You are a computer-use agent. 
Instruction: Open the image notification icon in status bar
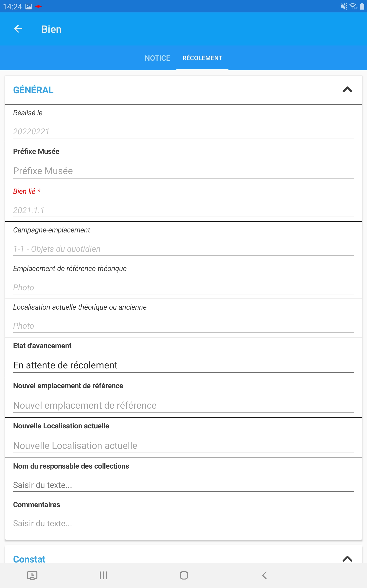tap(29, 7)
